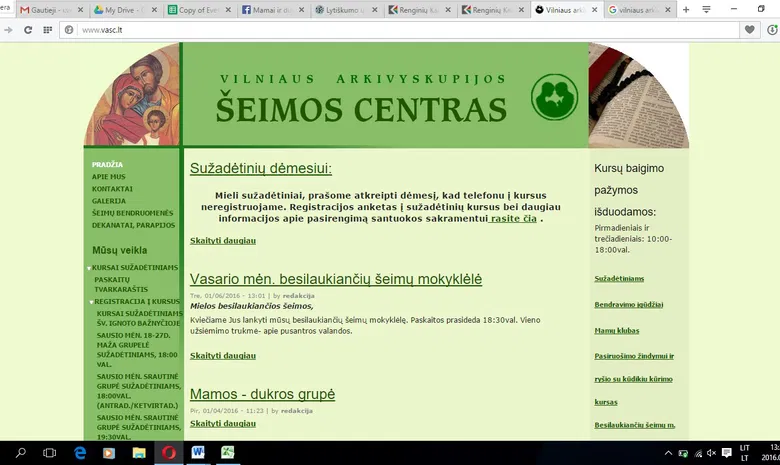Open the APIE MUS menu item
The height and width of the screenshot is (465, 780).
(108, 177)
